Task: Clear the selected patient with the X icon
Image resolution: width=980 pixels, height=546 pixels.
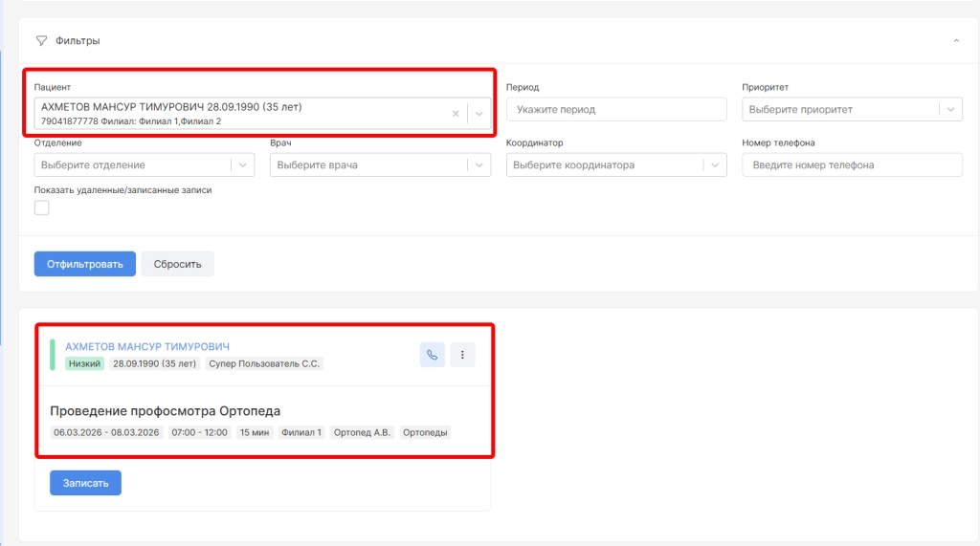Action: [x=456, y=113]
